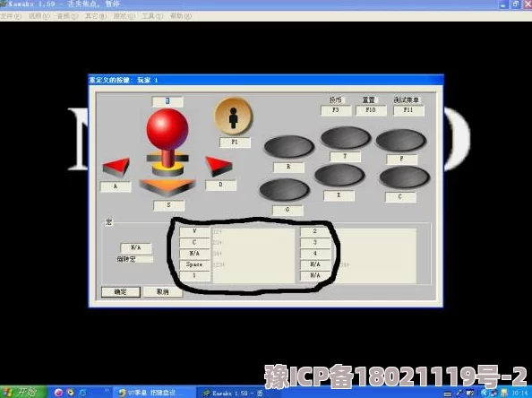Click the gray button above the X field

(x=339, y=175)
